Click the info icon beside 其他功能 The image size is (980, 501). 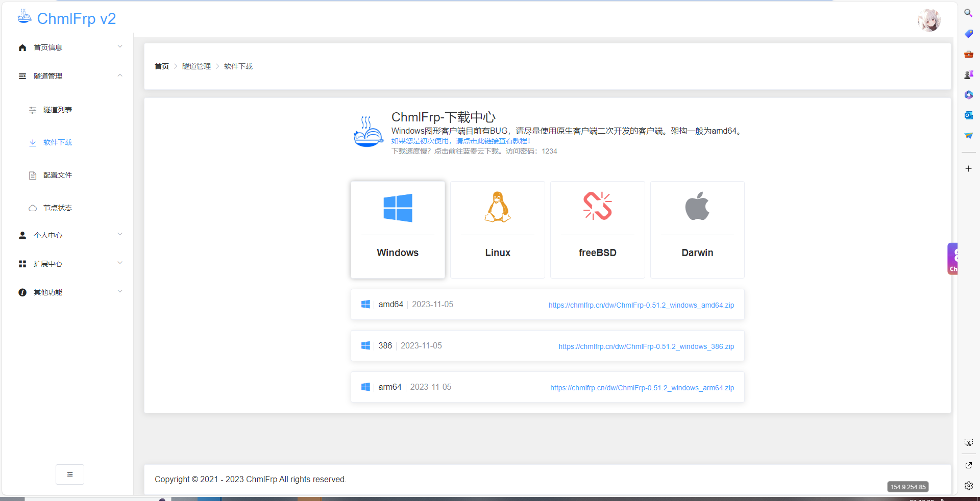pyautogui.click(x=22, y=292)
